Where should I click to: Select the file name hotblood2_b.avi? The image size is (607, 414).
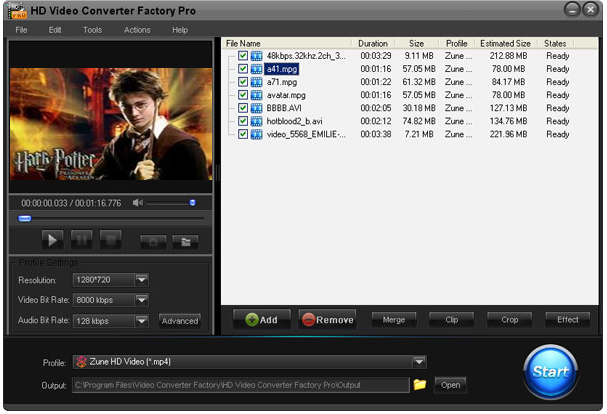pyautogui.click(x=295, y=121)
